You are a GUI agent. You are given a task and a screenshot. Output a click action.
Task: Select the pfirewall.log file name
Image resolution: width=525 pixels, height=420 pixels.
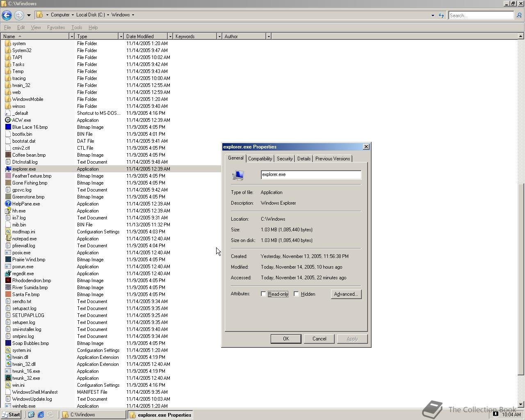(x=24, y=246)
